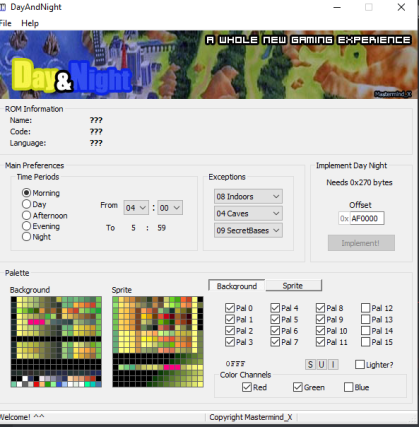Close the DayAndNight window
Image resolution: width=419 pixels, height=427 pixels.
tap(401, 7)
